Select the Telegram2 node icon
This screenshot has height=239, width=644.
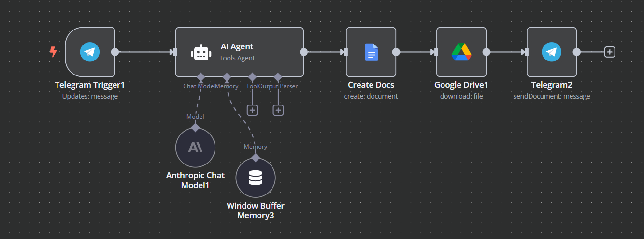[x=552, y=52]
